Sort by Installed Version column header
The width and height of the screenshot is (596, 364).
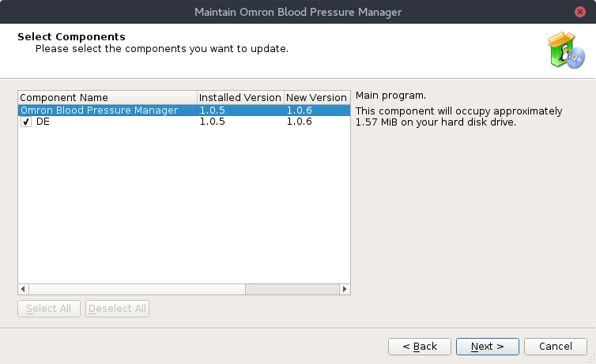[x=240, y=98]
